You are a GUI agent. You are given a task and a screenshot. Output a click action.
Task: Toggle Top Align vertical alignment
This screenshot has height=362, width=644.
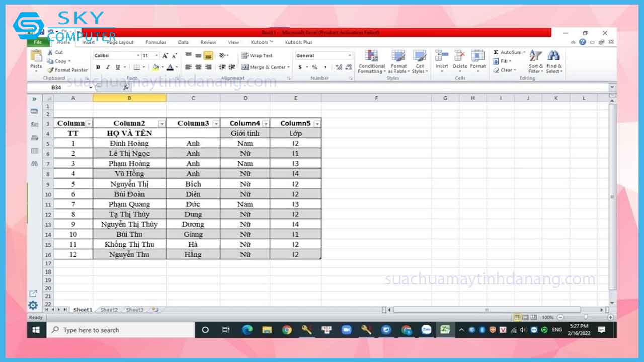point(189,56)
